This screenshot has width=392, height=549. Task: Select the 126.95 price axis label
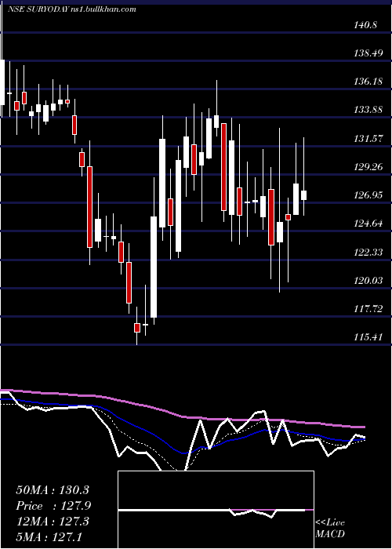[368, 195]
